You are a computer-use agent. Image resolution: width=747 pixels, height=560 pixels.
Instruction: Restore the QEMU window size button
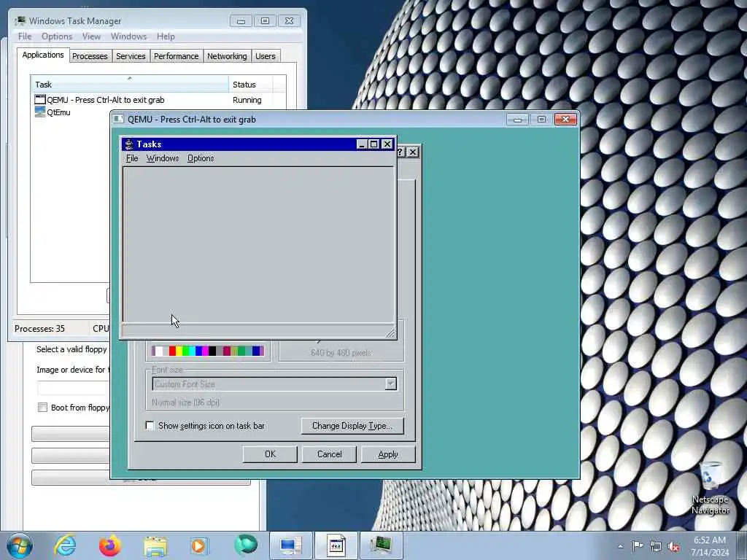pyautogui.click(x=542, y=119)
